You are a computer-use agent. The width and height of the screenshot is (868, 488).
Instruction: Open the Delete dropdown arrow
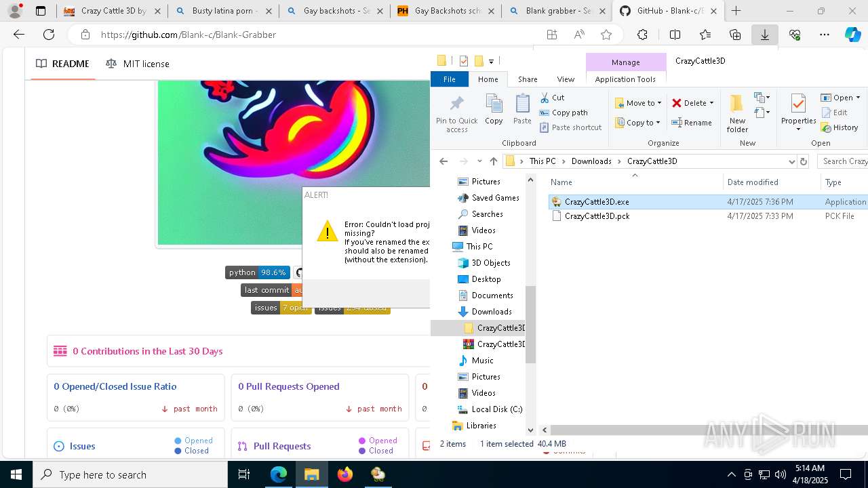pyautogui.click(x=711, y=103)
